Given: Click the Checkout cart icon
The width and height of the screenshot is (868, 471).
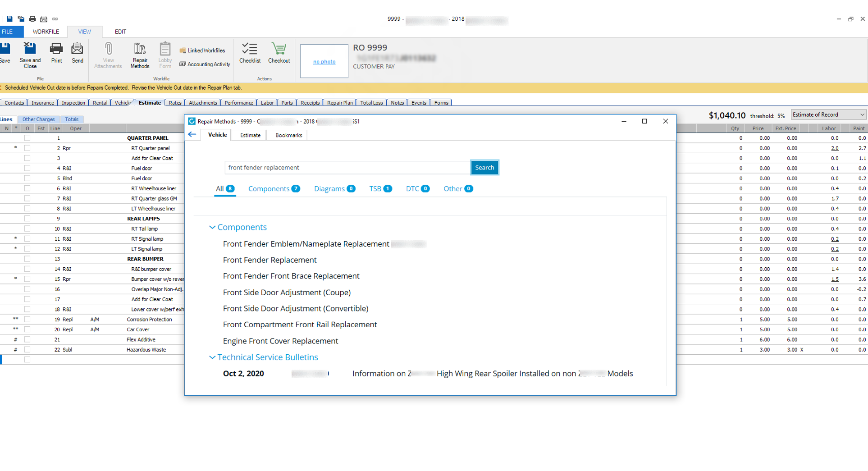Looking at the screenshot, I should [279, 53].
